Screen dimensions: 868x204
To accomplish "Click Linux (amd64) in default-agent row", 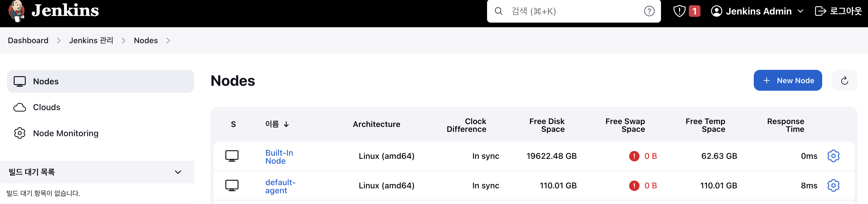I will pyautogui.click(x=386, y=185).
